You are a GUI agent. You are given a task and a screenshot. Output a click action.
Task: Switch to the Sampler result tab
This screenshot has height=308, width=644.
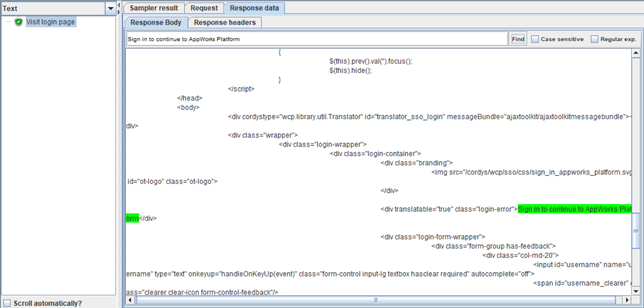(x=154, y=8)
